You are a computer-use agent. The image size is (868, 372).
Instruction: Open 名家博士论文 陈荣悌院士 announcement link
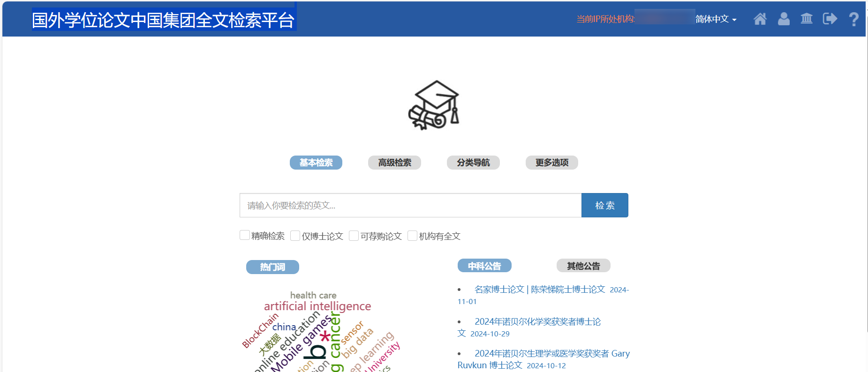click(x=540, y=290)
